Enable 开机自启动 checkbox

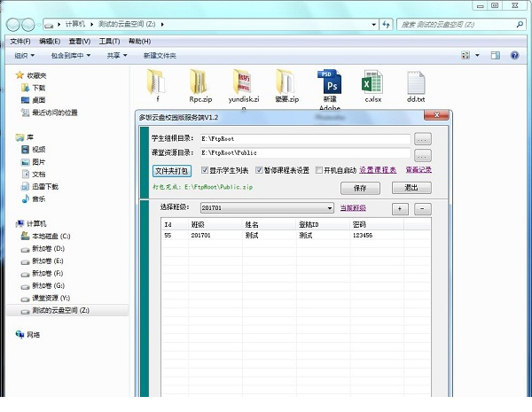(319, 170)
